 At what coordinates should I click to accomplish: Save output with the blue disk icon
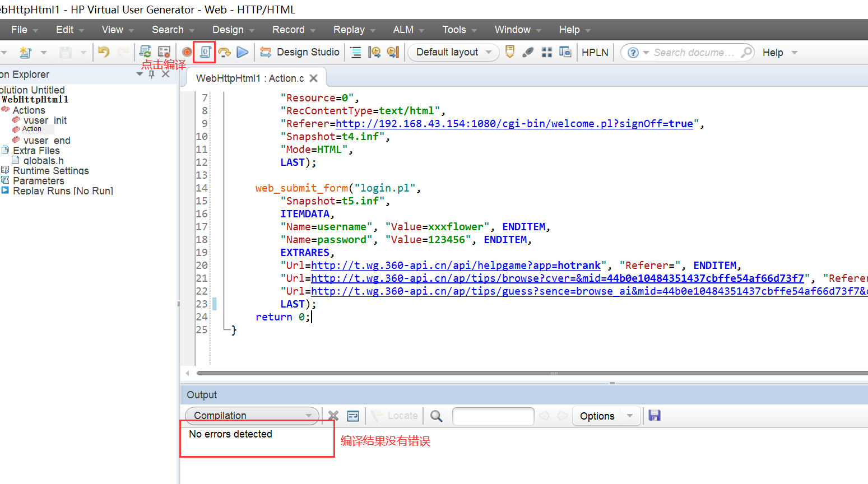(x=655, y=415)
